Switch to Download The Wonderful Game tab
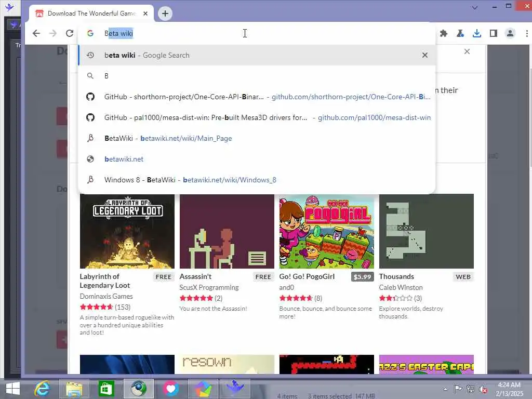Viewport: 532px width, 399px height. pos(91,14)
